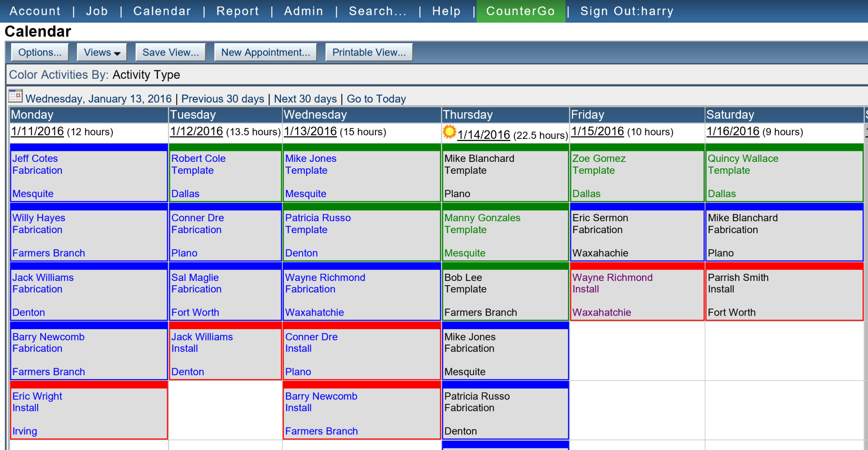Open Jeff Cotes Fabrication appointment in Mesquite

click(88, 175)
